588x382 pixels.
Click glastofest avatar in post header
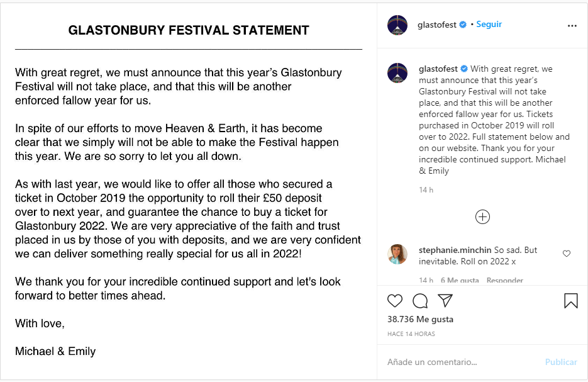[397, 25]
